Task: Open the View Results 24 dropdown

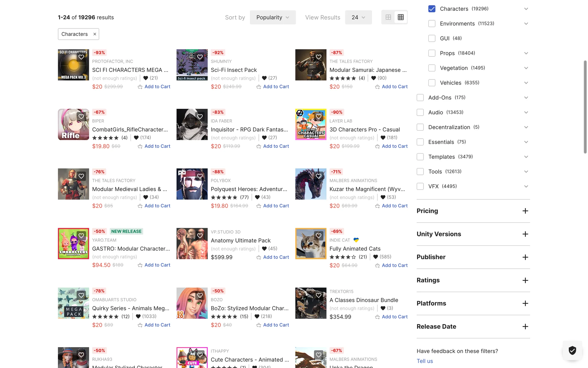Action: click(358, 17)
